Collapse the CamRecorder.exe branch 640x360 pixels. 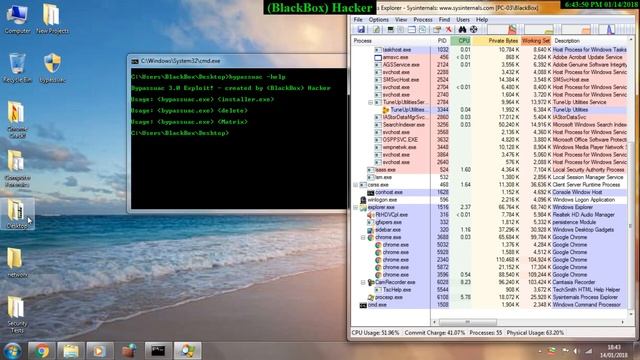coord(363,282)
